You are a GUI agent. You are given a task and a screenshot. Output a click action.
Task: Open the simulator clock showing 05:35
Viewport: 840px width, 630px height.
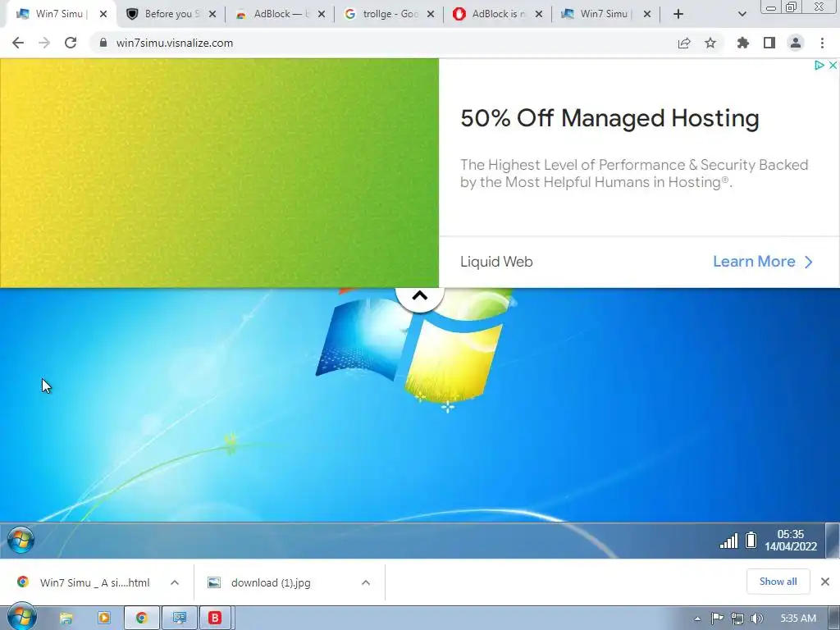[790, 540]
